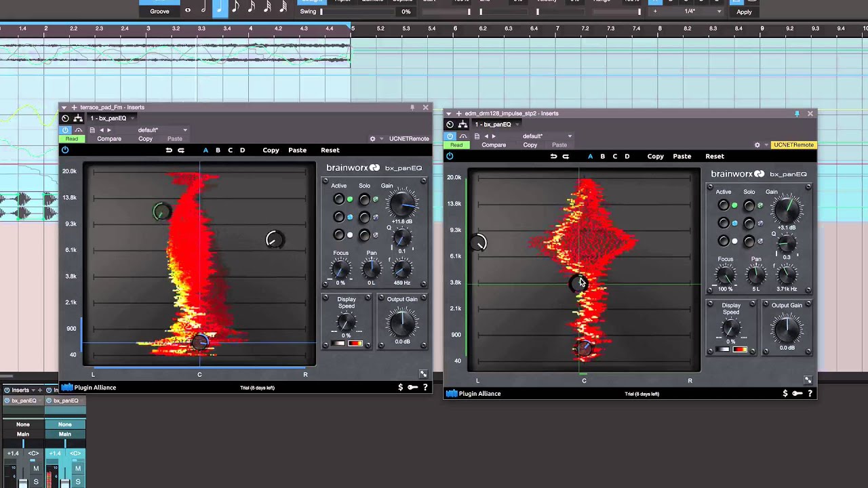Mute the first mixer channel
This screenshot has height=488, width=868.
coord(36,468)
